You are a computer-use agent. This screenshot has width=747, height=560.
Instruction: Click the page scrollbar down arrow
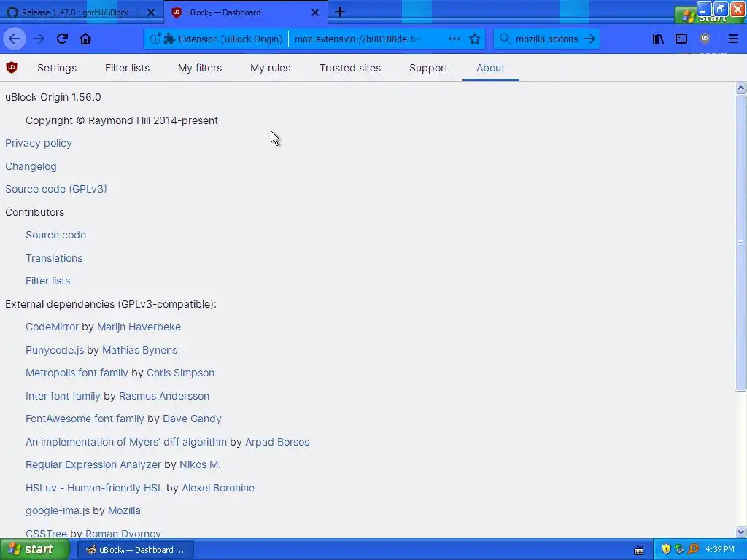click(x=740, y=532)
